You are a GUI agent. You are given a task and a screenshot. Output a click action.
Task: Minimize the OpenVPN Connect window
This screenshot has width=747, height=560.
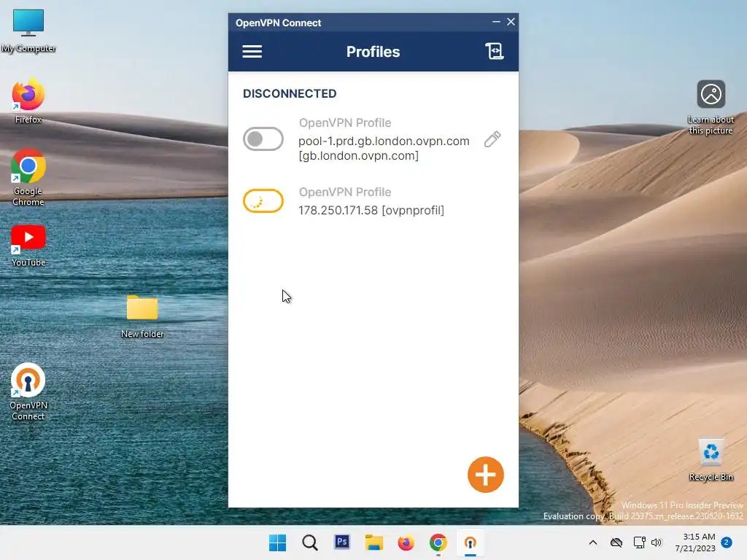(x=496, y=22)
